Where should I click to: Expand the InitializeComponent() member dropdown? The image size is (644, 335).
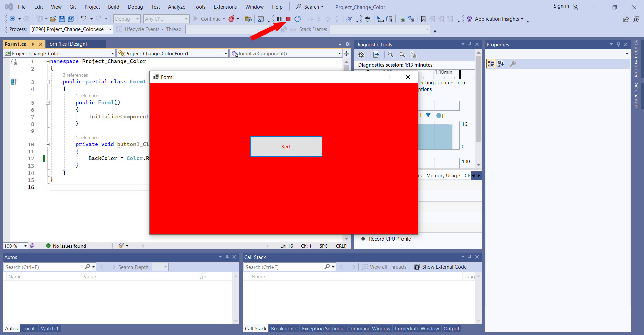coord(339,54)
